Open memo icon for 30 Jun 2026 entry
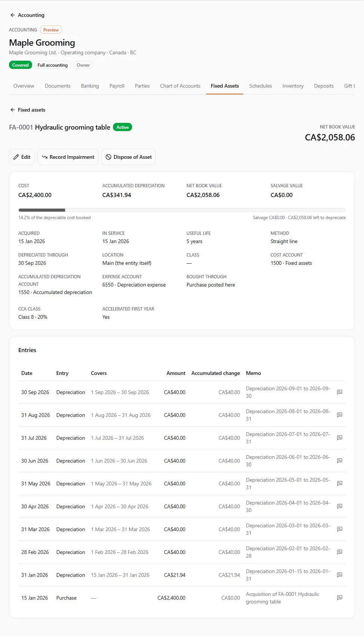Image resolution: width=364 pixels, height=636 pixels. (x=340, y=461)
